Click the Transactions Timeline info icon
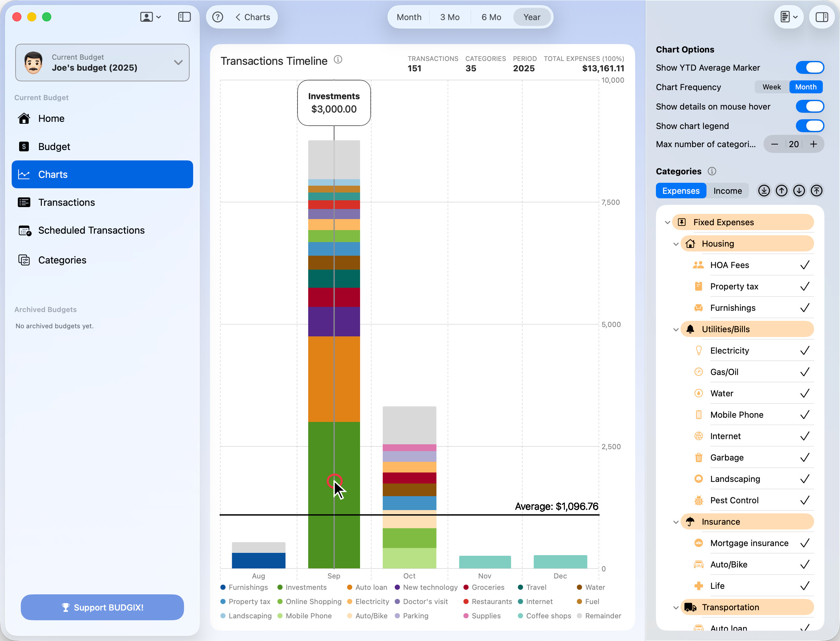This screenshot has width=840, height=641. (338, 60)
